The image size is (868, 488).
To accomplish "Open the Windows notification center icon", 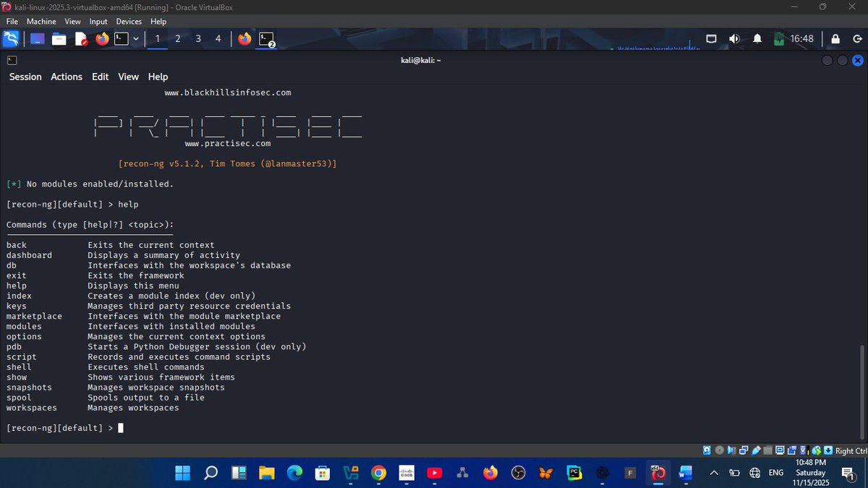I will coord(848,473).
